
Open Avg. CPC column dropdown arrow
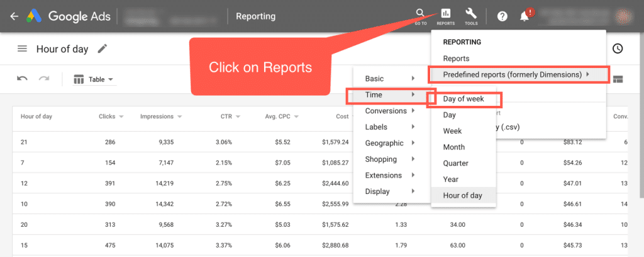[x=296, y=117]
